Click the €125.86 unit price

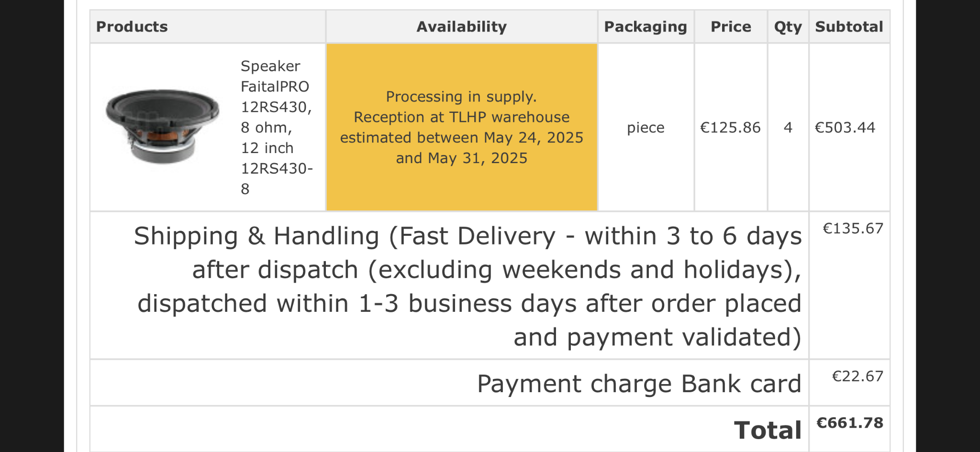pos(730,128)
